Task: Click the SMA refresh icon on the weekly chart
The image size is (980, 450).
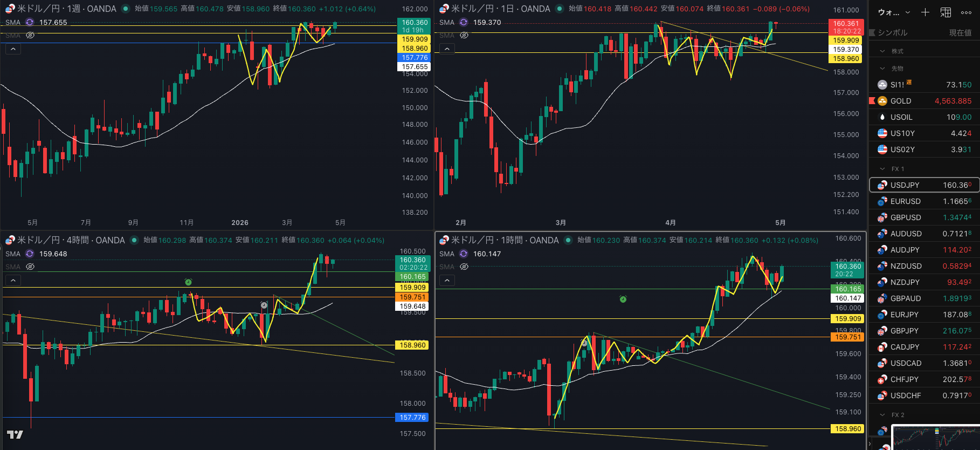Action: pyautogui.click(x=30, y=22)
